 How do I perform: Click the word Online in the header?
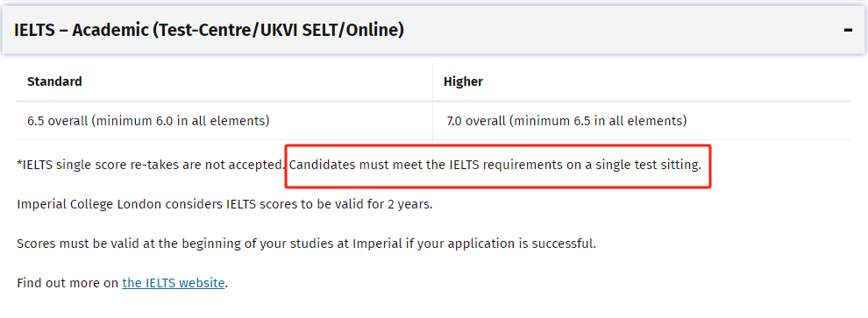pos(372,30)
